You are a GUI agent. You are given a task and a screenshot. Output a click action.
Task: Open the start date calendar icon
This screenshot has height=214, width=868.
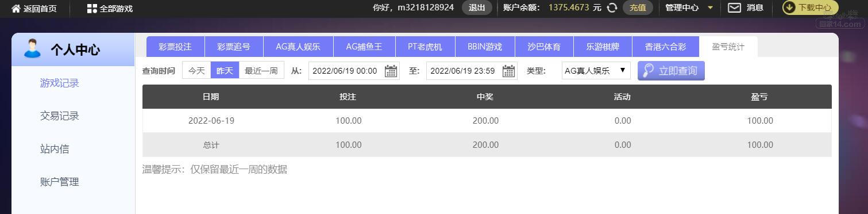pos(391,71)
